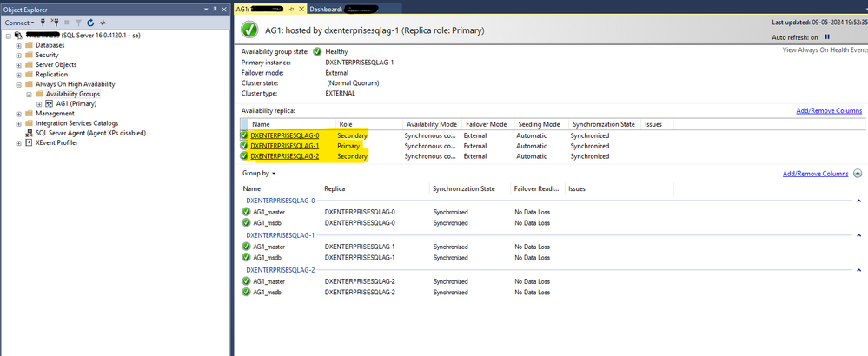Open the Activity Monitor pulse icon
The width and height of the screenshot is (868, 356).
[103, 23]
